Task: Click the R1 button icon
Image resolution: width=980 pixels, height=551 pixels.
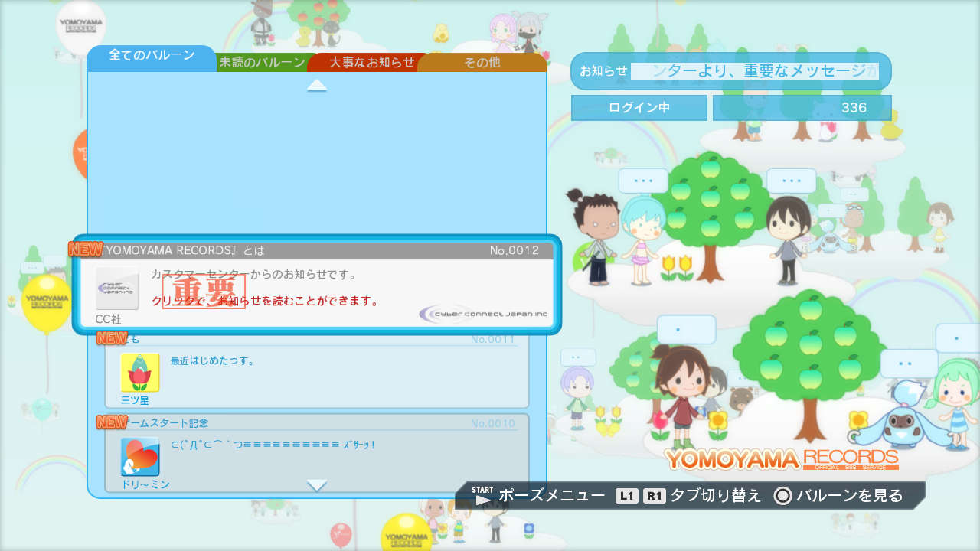Action: 655,496
